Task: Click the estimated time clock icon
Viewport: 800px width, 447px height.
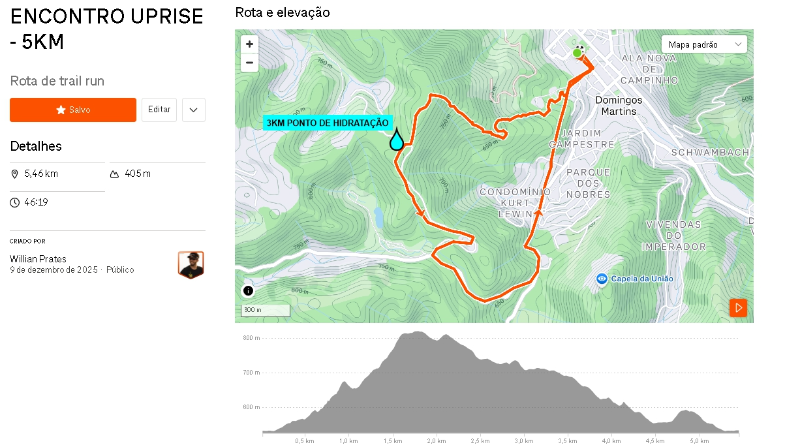Action: click(15, 202)
